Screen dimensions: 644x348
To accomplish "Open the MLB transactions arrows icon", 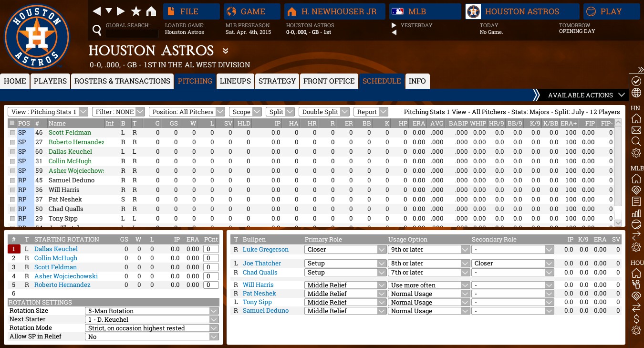I will point(636,236).
